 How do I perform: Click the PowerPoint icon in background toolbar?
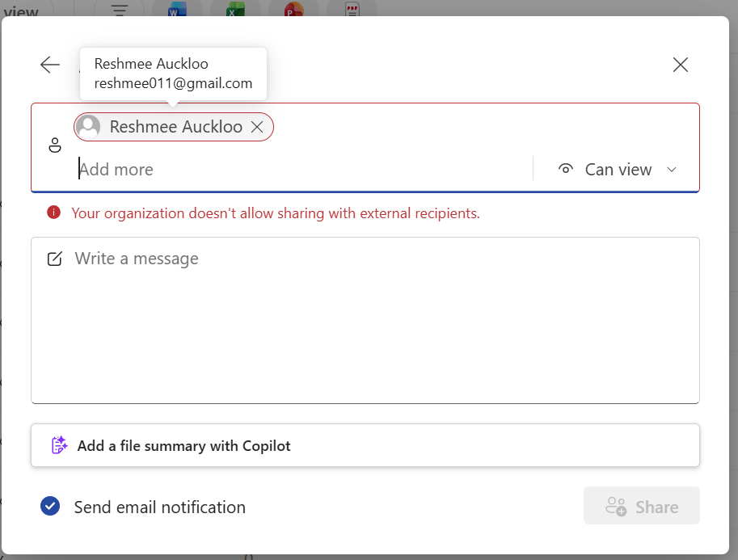[293, 10]
